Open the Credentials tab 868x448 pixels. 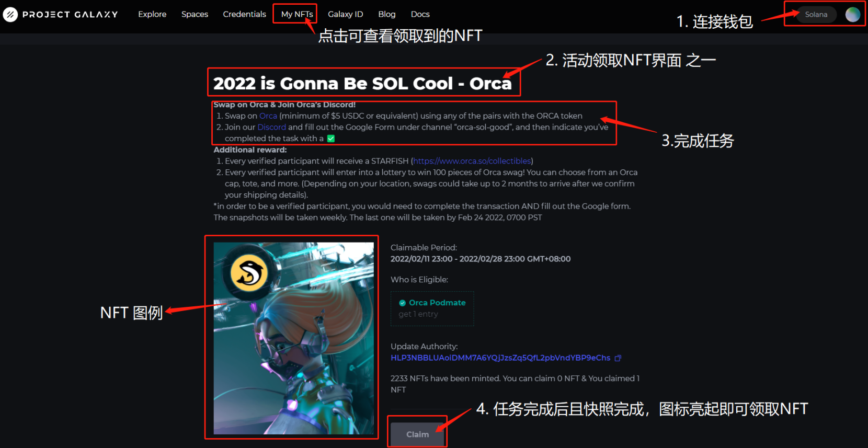[244, 14]
